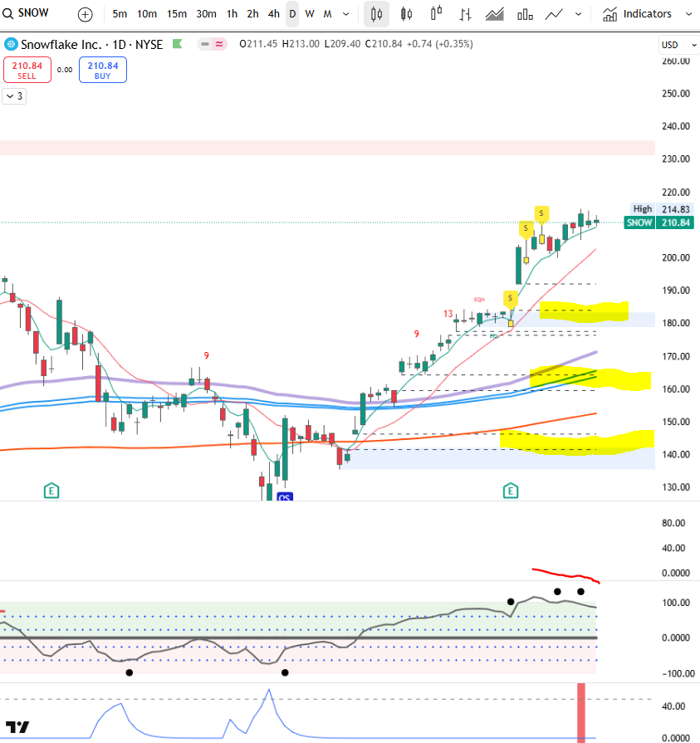Click the SNOW ticker in the toolbar

33,12
